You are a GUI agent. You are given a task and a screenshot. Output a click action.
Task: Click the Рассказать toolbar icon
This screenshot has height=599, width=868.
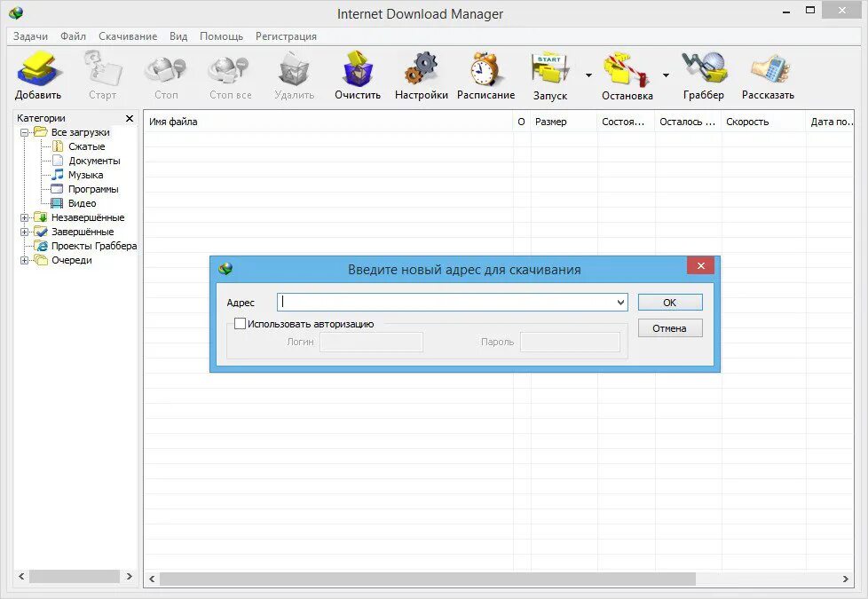(x=769, y=68)
